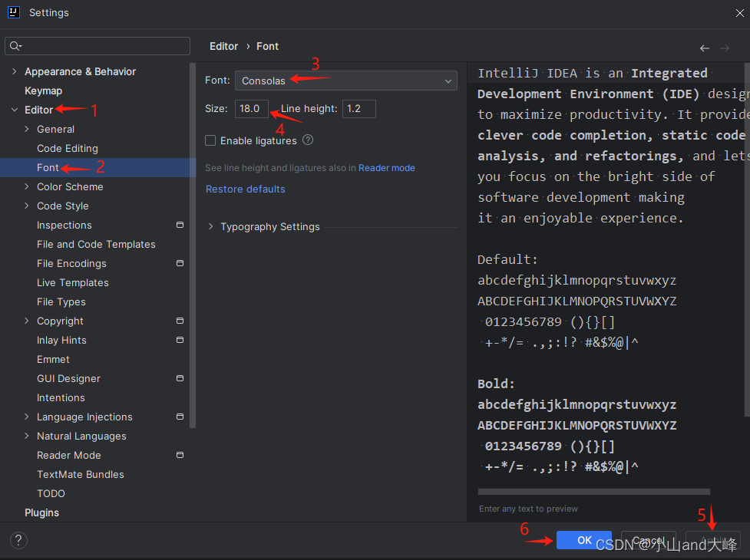Select TODO settings
Image resolution: width=750 pixels, height=560 pixels.
pos(51,493)
